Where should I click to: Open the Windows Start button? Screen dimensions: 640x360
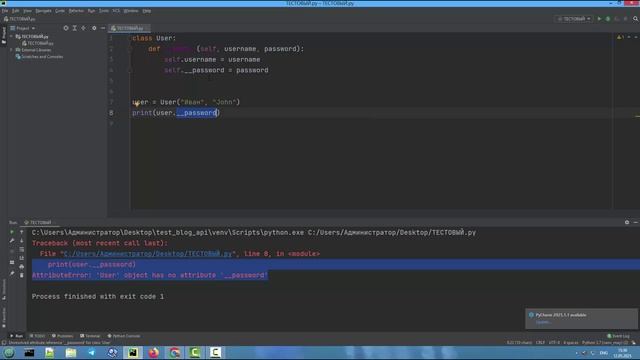point(9,353)
